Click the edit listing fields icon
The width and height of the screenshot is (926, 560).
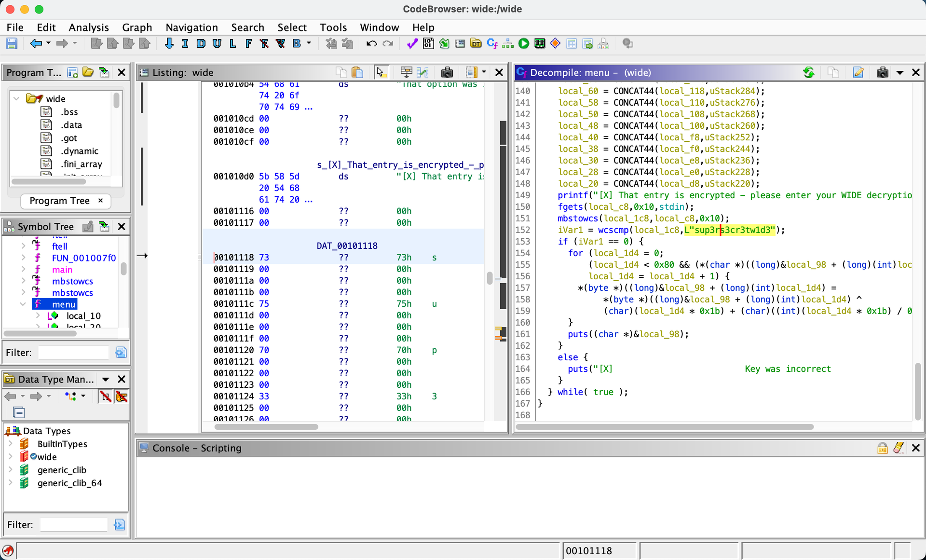(x=406, y=72)
